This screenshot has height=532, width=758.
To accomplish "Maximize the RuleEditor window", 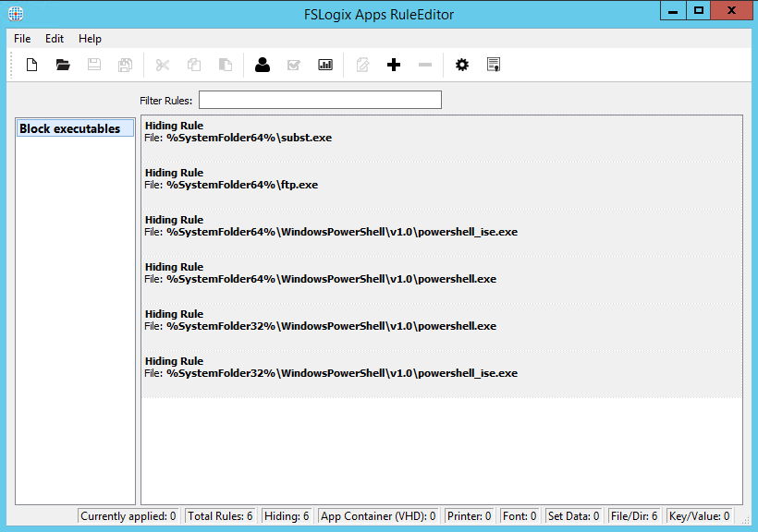I will [699, 11].
